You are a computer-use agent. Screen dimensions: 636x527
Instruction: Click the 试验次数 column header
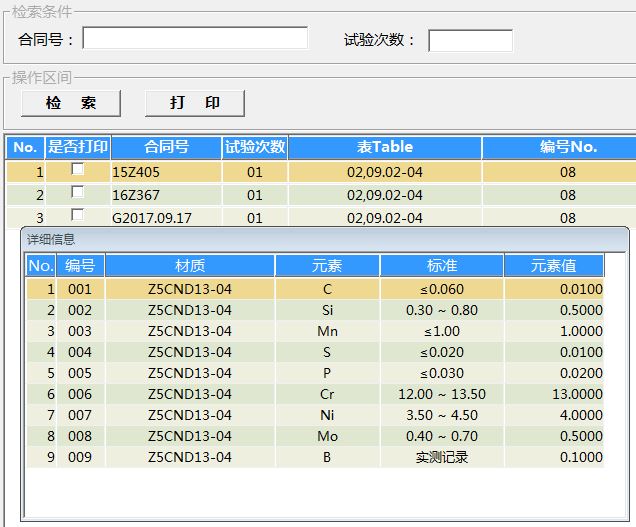click(x=255, y=147)
